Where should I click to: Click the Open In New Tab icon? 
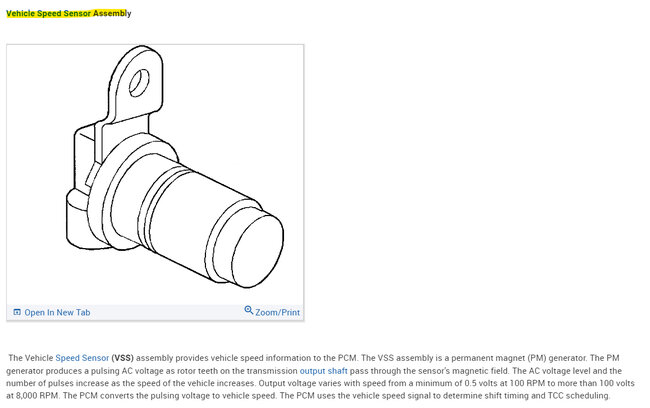point(17,312)
